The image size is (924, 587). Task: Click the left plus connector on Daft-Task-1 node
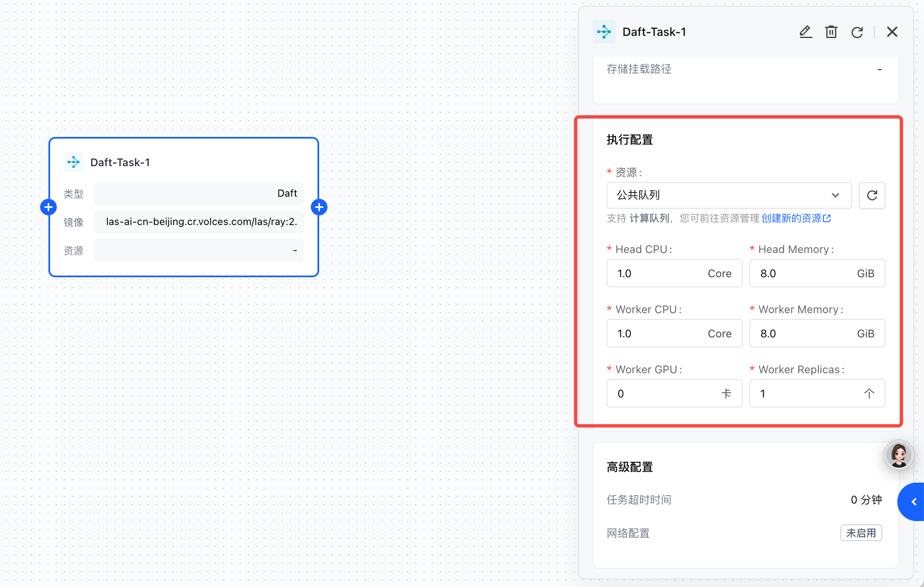coord(48,207)
